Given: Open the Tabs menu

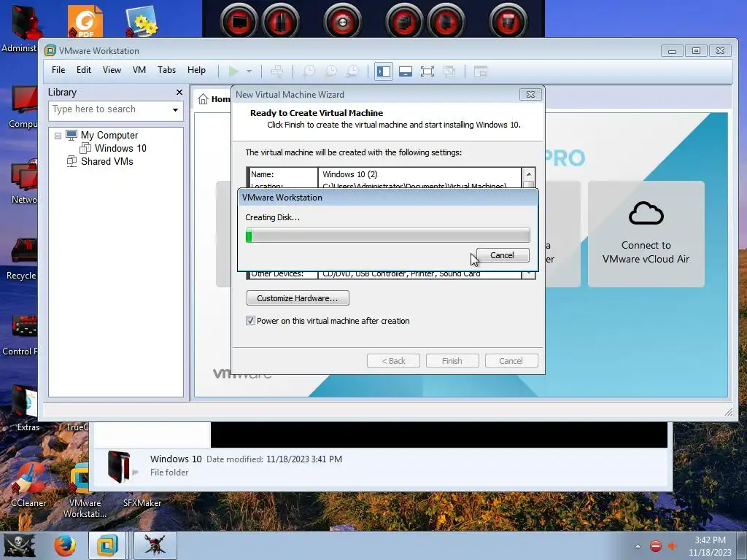Looking at the screenshot, I should (x=167, y=70).
